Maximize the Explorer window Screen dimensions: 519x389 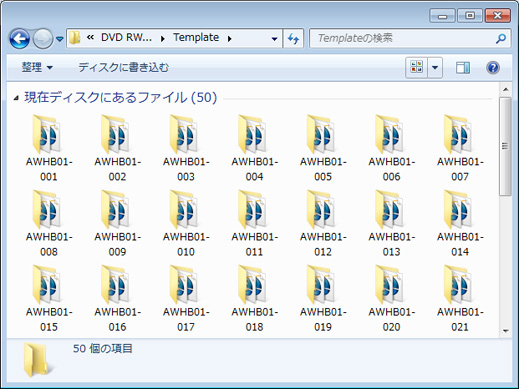pyautogui.click(x=470, y=16)
